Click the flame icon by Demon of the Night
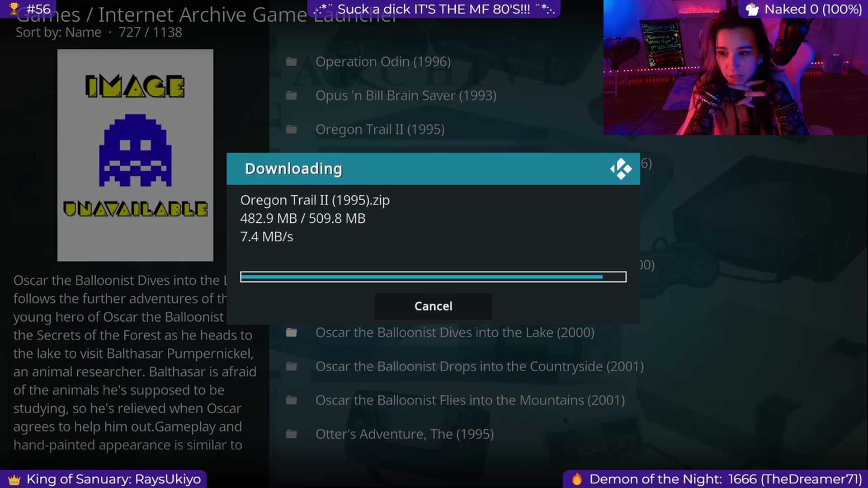Image resolution: width=868 pixels, height=488 pixels. click(577, 479)
